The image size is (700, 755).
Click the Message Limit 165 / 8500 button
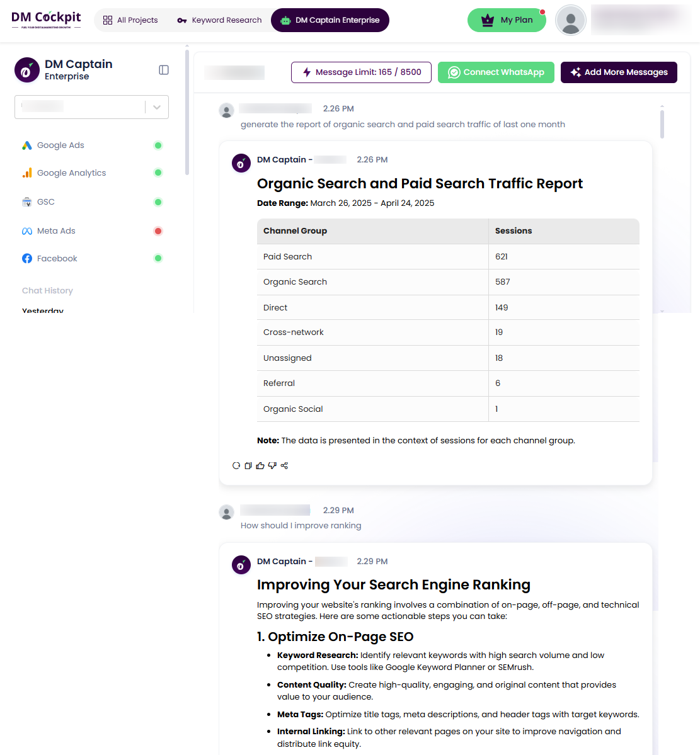tap(361, 72)
